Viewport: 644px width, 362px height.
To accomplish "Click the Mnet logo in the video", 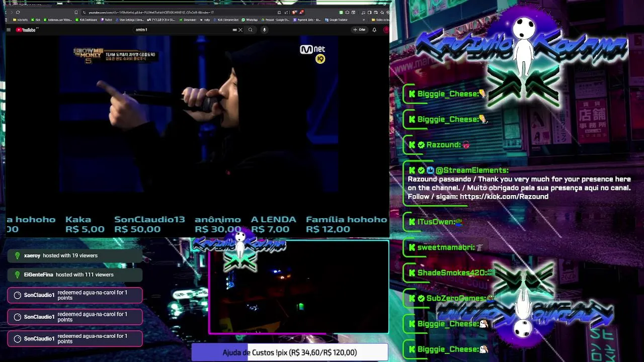I will [x=312, y=49].
